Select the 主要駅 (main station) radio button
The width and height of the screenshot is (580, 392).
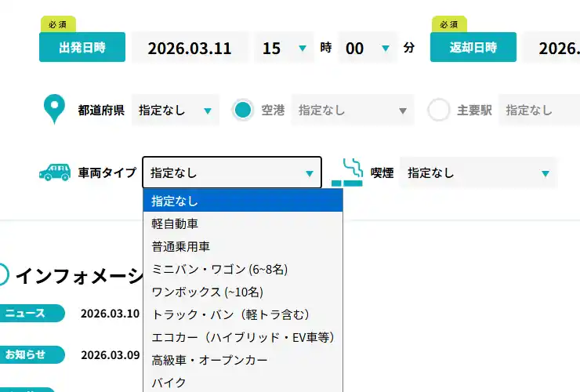pyautogui.click(x=438, y=111)
